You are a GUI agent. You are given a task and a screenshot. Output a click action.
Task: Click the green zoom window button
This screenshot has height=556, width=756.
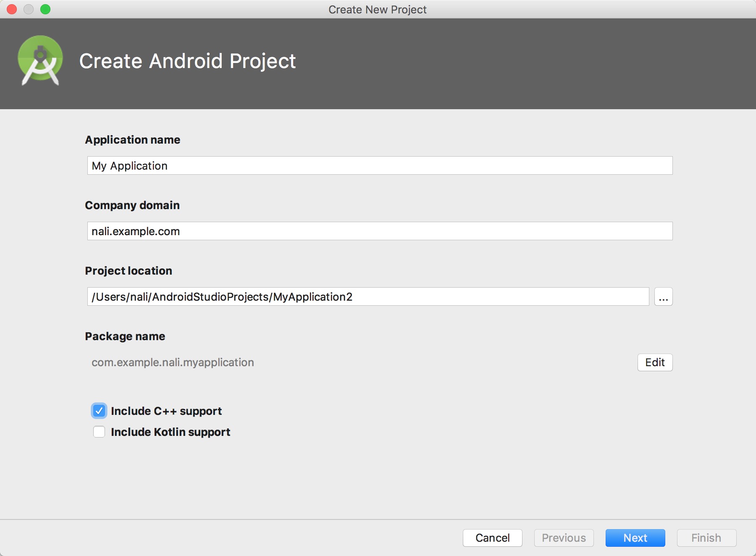(45, 9)
